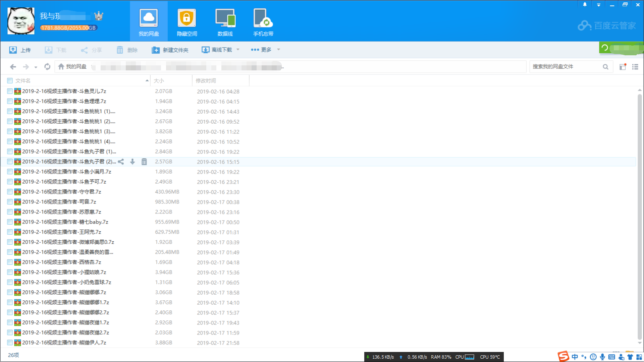Screen dimensions: 644x362
Task: Click the user avatar picture
Action: (21, 21)
